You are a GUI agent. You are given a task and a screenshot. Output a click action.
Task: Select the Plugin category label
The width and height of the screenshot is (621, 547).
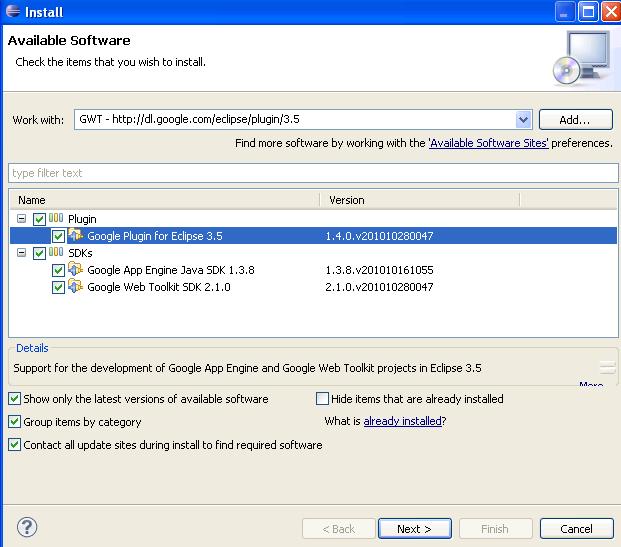coord(82,219)
